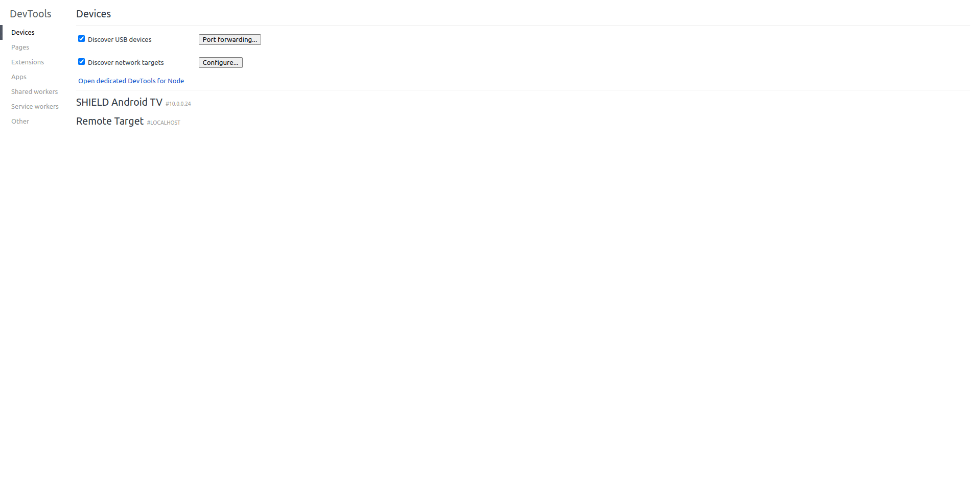Show Shared workers list
This screenshot has width=980, height=477.
[35, 91]
